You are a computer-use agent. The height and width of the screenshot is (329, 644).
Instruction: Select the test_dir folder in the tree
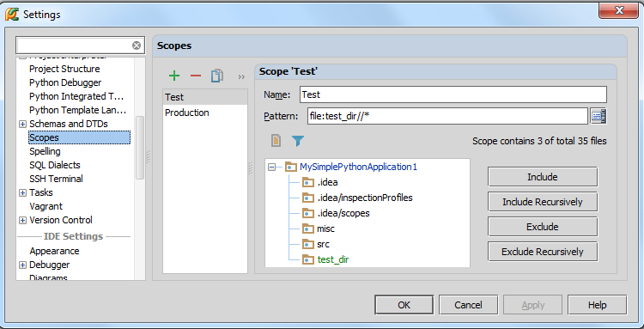333,259
